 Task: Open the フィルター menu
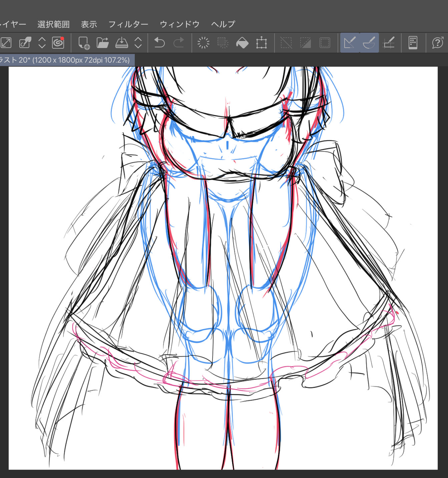coord(128,24)
